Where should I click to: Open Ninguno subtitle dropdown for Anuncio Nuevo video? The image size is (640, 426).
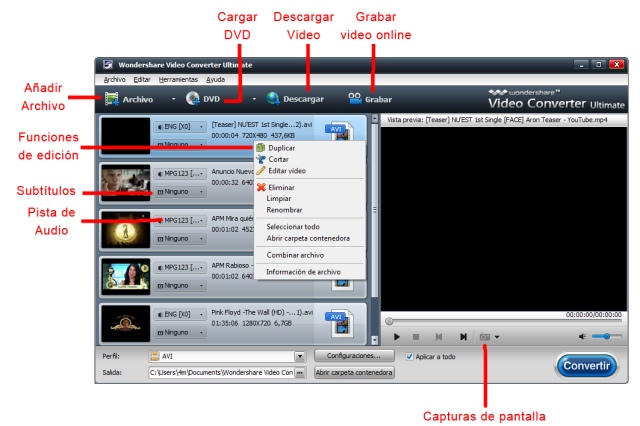[x=180, y=191]
